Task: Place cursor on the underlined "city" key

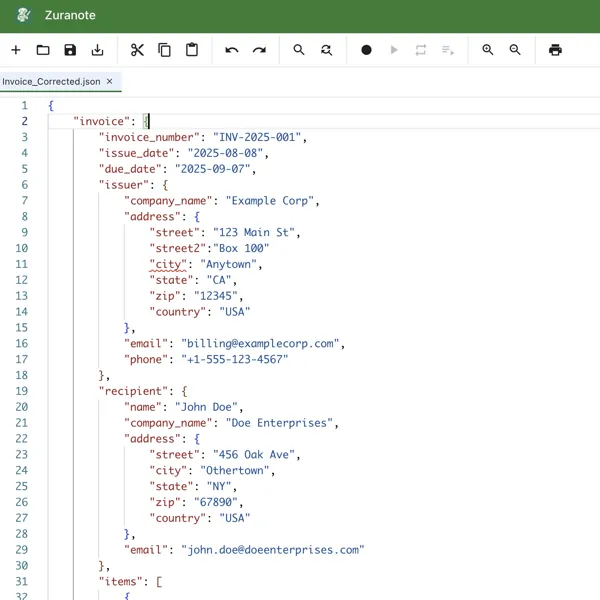Action: coord(169,265)
